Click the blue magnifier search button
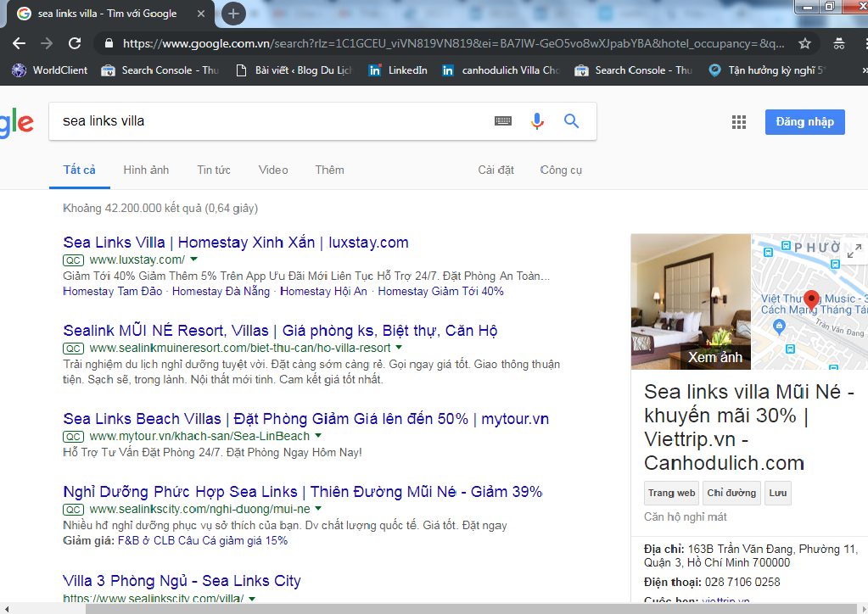 [x=571, y=120]
